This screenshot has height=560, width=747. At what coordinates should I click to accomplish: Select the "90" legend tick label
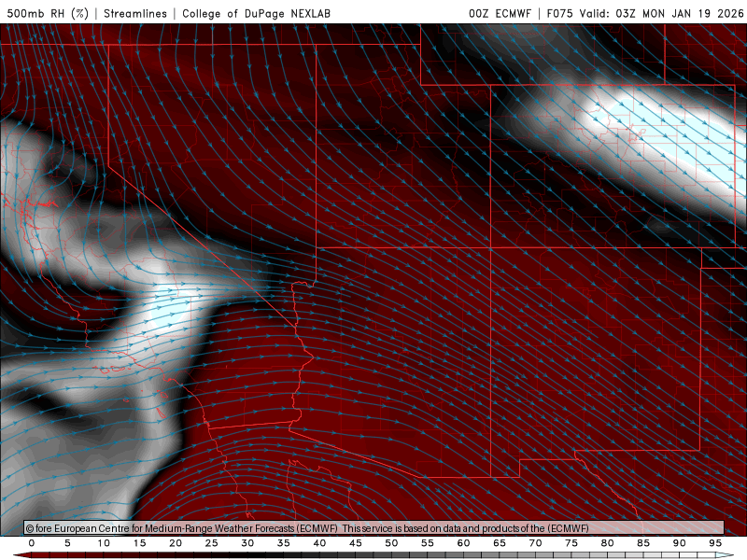click(x=680, y=543)
